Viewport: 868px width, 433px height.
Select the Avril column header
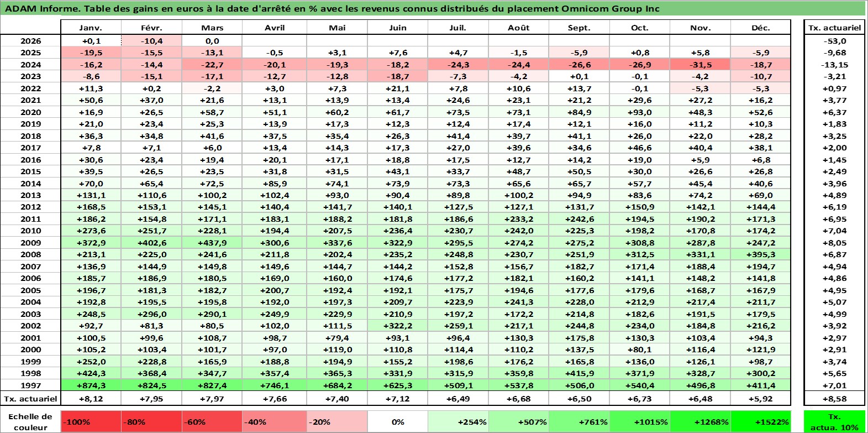(x=275, y=28)
